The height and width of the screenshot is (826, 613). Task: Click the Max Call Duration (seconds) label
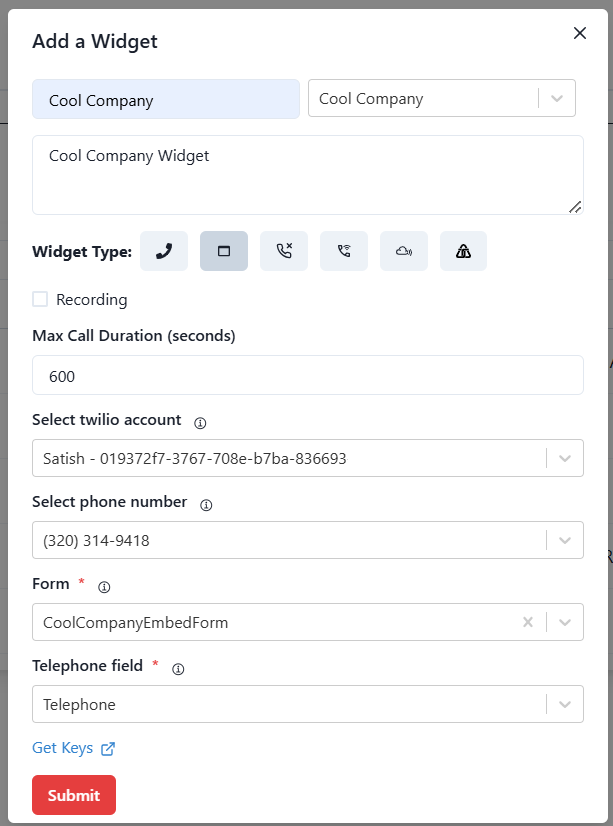[134, 336]
